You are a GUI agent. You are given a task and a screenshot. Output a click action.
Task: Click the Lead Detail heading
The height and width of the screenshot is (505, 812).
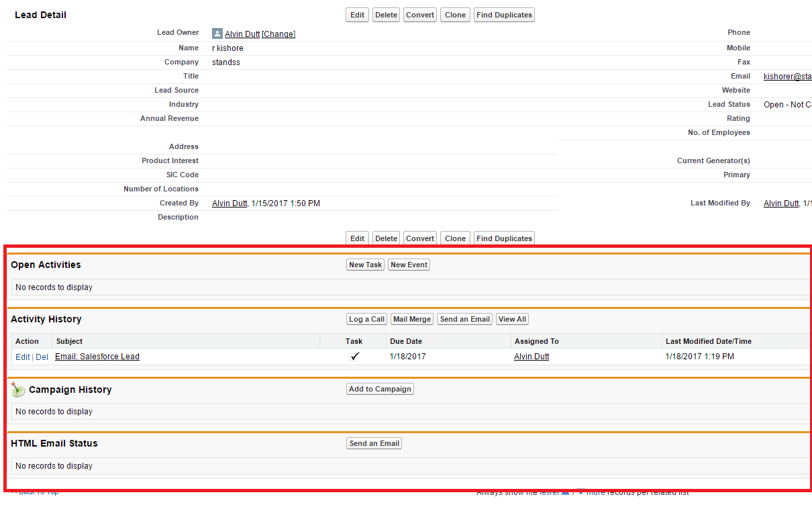[x=41, y=15]
